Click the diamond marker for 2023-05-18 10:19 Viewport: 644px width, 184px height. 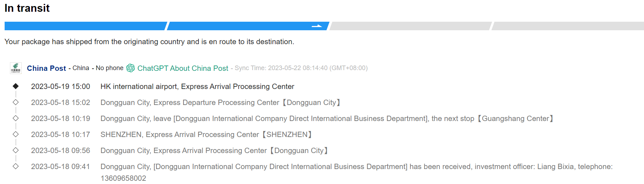[16, 118]
